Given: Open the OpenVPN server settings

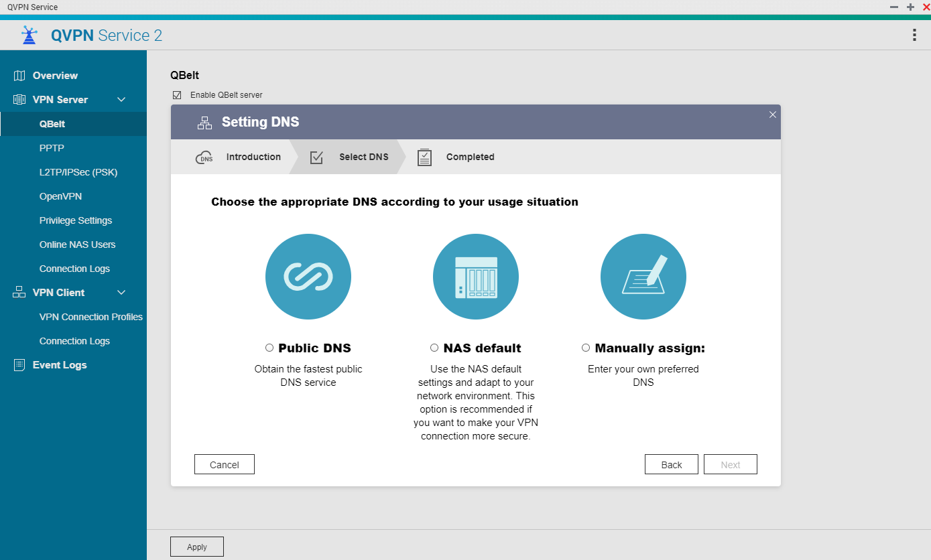Looking at the screenshot, I should [60, 196].
